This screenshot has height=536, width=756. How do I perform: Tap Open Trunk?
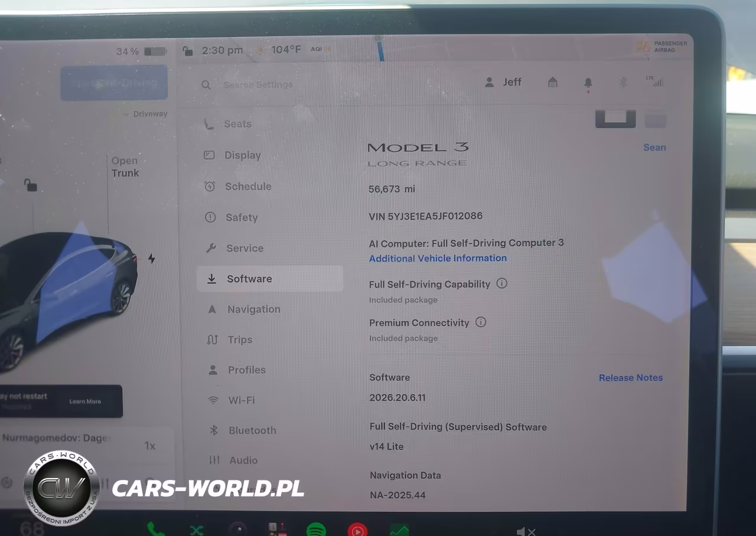[x=125, y=166]
